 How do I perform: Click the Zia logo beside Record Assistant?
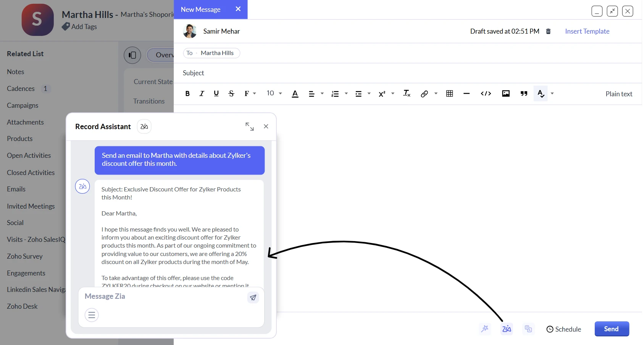pyautogui.click(x=144, y=126)
